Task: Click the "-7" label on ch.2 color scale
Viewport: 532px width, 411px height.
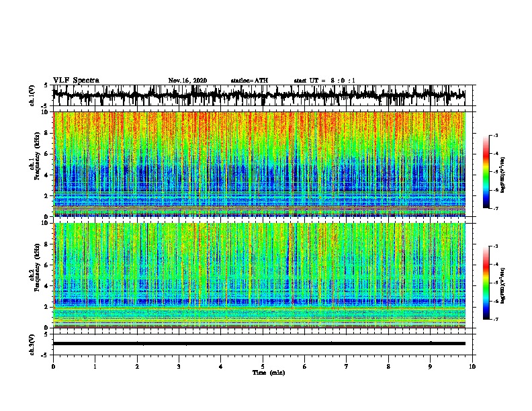Action: pos(495,320)
